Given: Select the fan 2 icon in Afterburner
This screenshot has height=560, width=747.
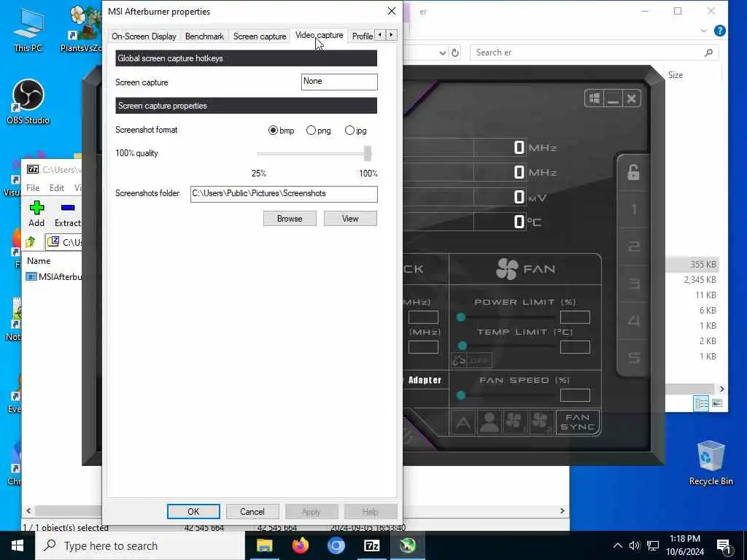Looking at the screenshot, I should click(x=541, y=422).
